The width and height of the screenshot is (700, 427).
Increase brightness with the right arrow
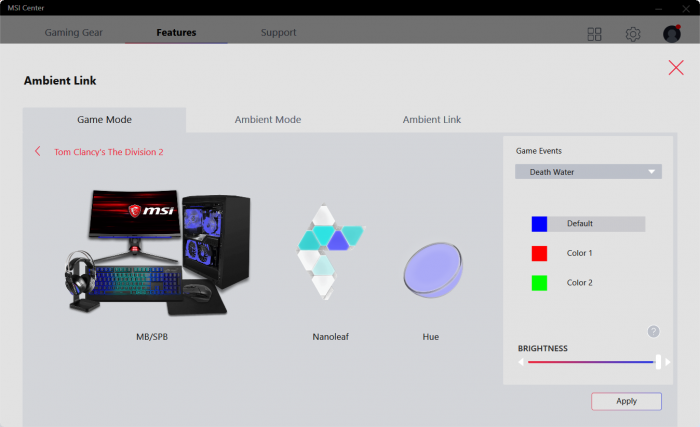667,362
